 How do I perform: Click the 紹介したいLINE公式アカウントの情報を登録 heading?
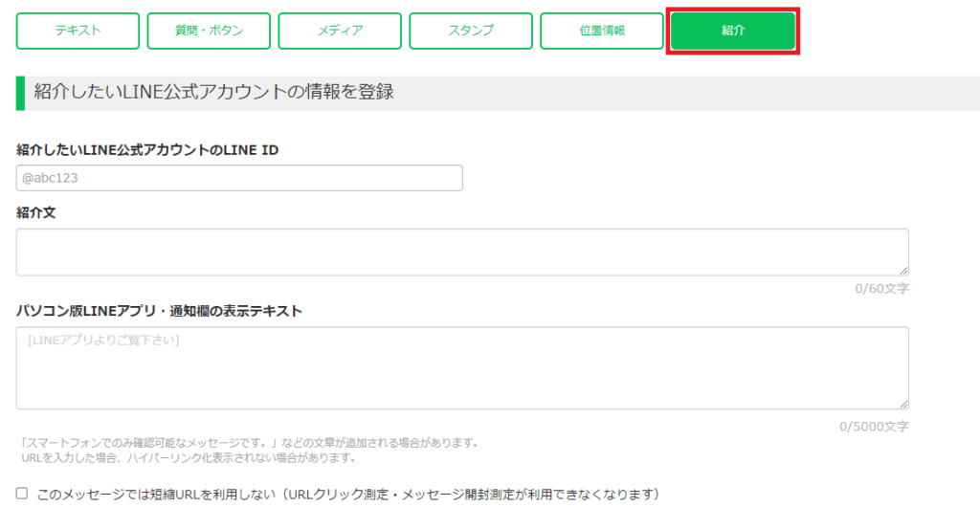point(213,92)
